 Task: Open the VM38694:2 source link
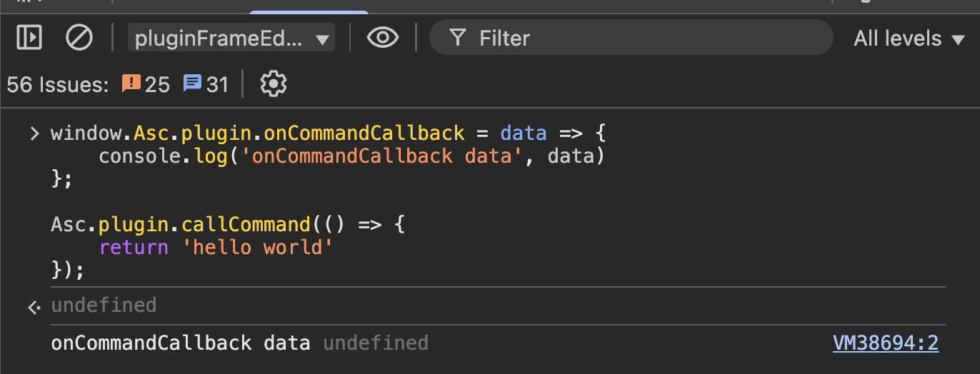click(x=886, y=343)
